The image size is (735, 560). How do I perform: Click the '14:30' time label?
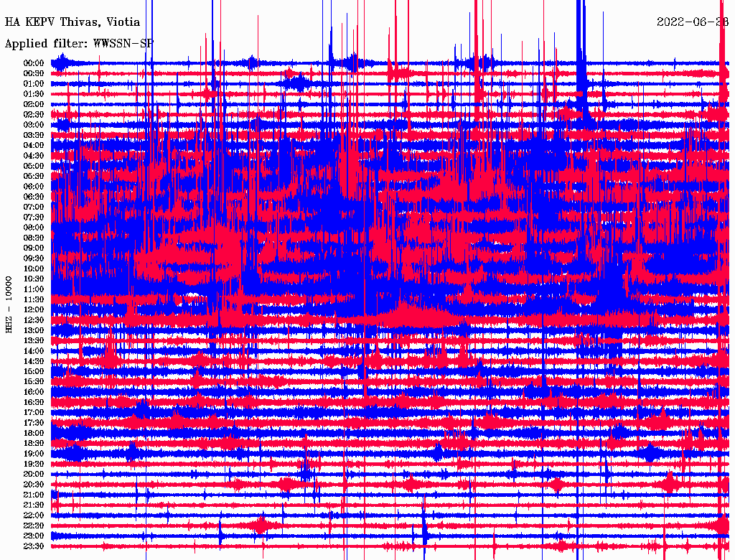point(34,361)
